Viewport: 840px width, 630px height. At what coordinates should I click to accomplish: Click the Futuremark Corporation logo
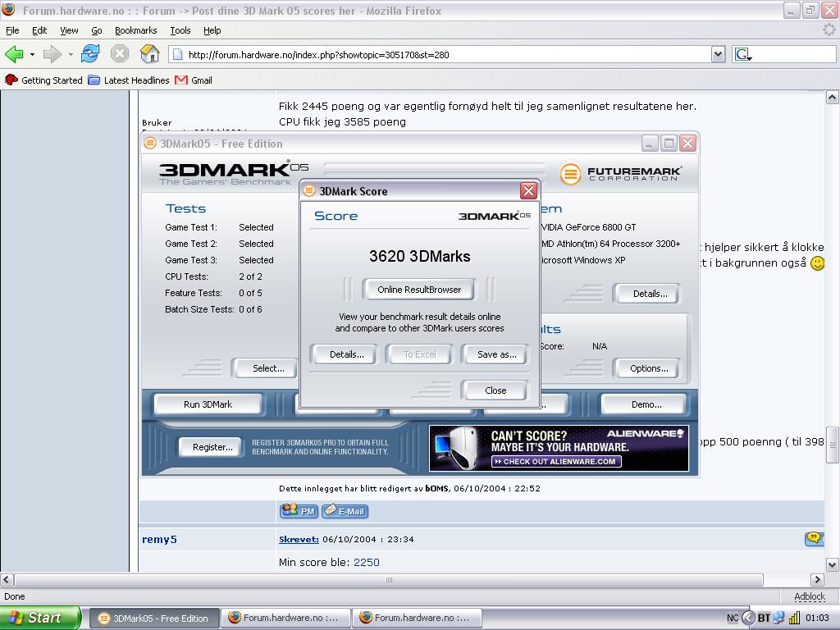tap(621, 174)
